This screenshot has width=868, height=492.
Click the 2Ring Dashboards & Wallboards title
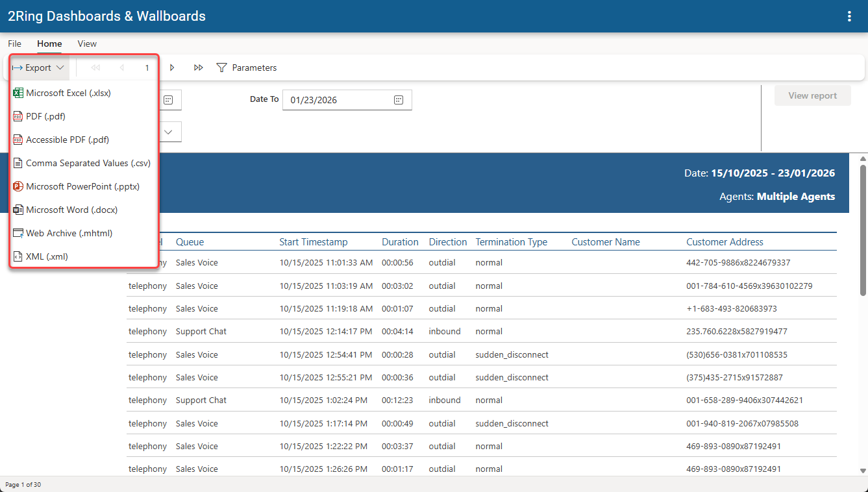pos(106,16)
